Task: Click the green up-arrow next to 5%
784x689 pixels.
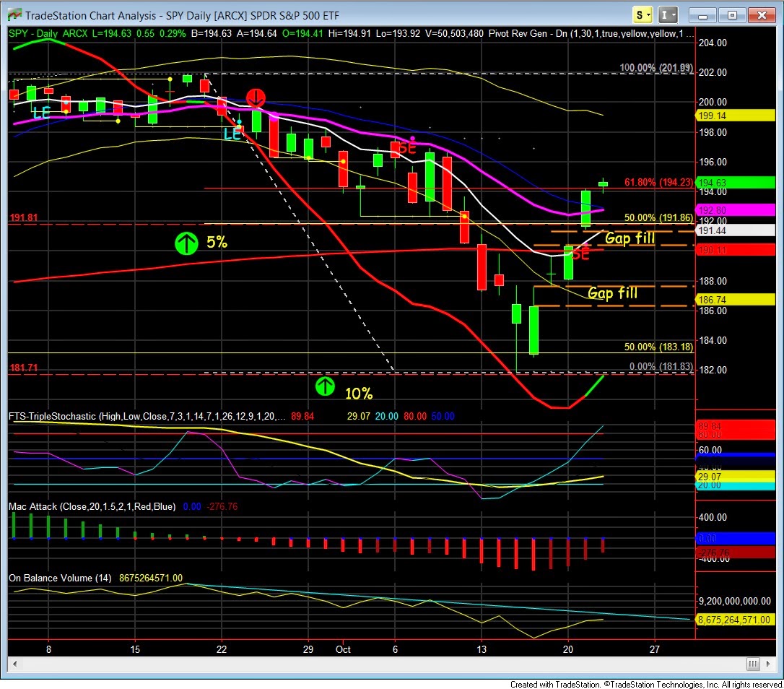Action: 186,243
